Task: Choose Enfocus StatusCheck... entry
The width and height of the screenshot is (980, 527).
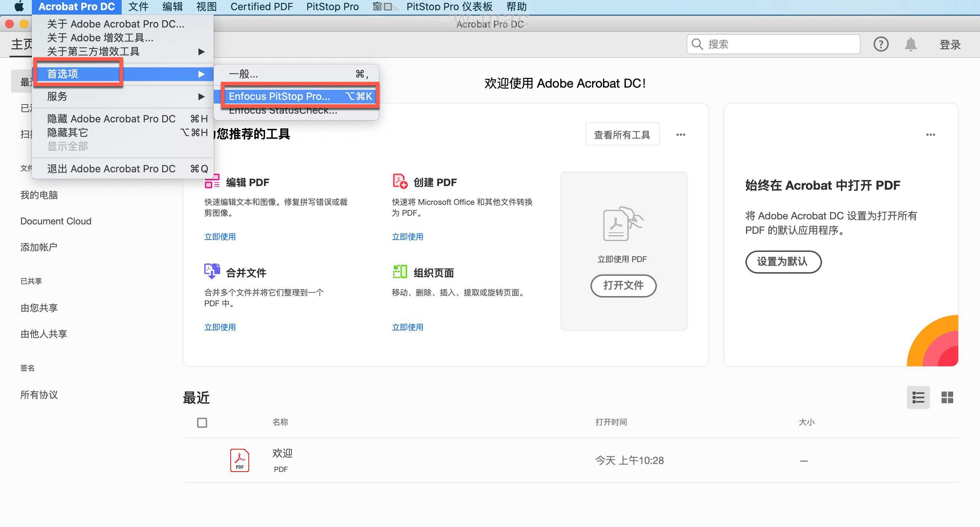Action: (296, 110)
